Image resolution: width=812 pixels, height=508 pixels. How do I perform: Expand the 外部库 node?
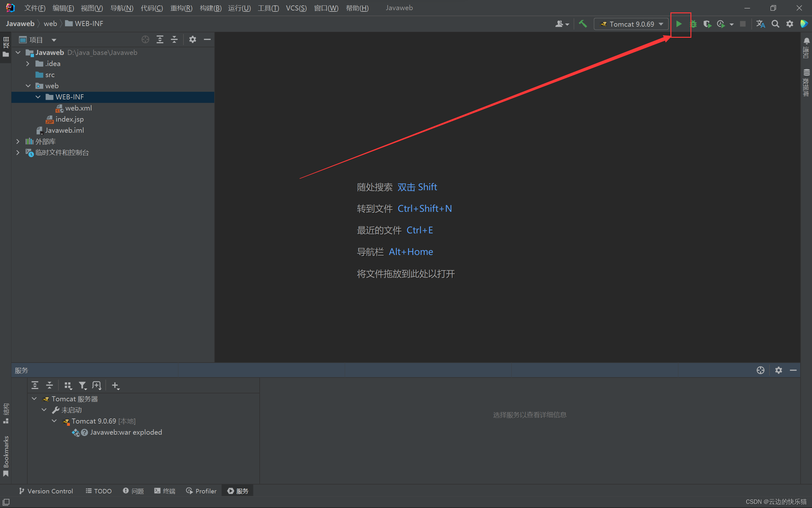[x=18, y=142]
